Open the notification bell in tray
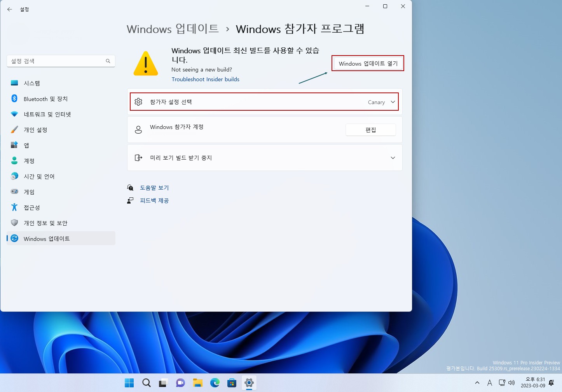Viewport: 562px width, 392px height. [x=551, y=383]
